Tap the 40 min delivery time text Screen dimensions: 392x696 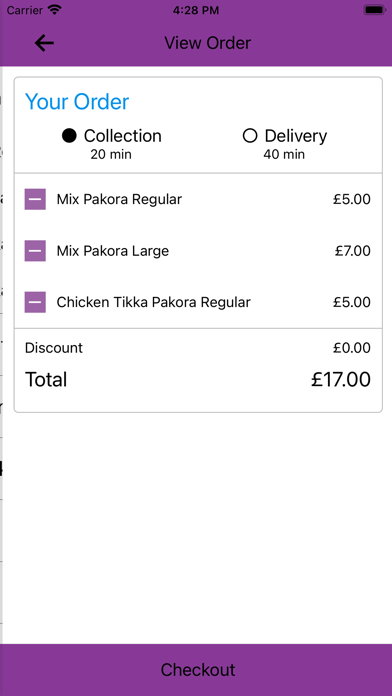tap(284, 154)
